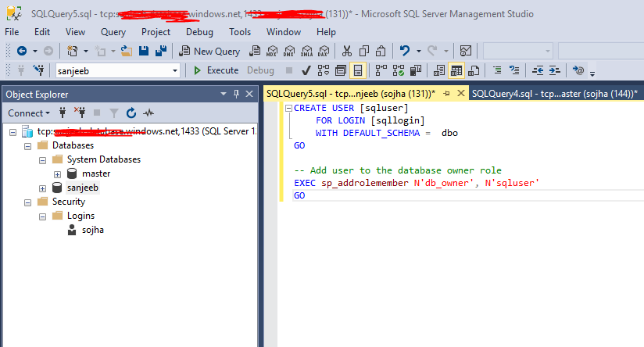
Task: Open the Help menu
Action: tap(326, 31)
